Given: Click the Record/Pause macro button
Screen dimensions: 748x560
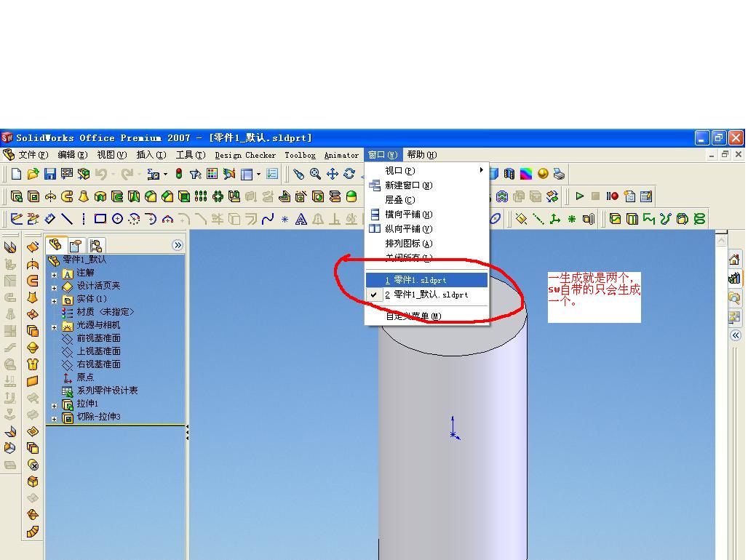Looking at the screenshot, I should [x=613, y=196].
